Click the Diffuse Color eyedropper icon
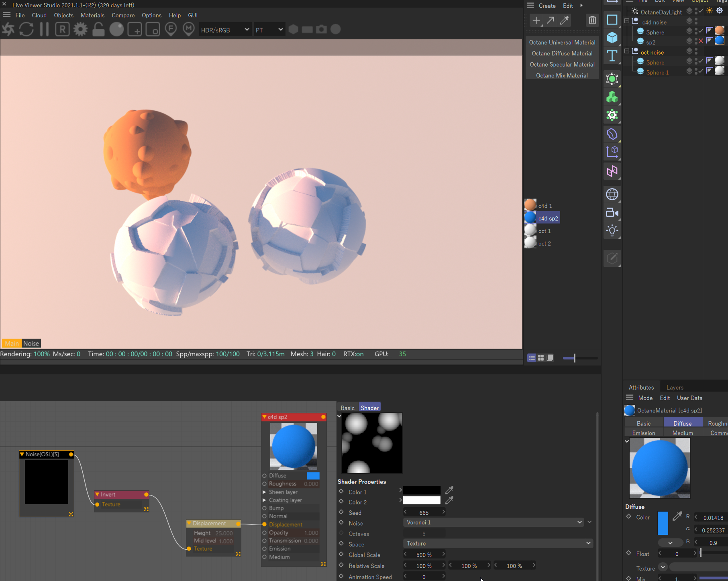The image size is (728, 581). 677,516
